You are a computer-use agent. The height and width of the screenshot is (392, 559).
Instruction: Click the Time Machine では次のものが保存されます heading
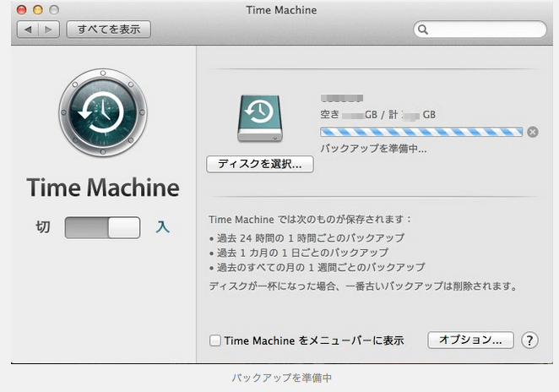pos(310,220)
